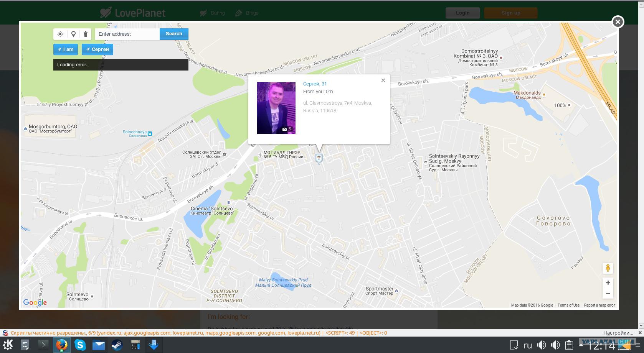Center map with the I am button

66,49
